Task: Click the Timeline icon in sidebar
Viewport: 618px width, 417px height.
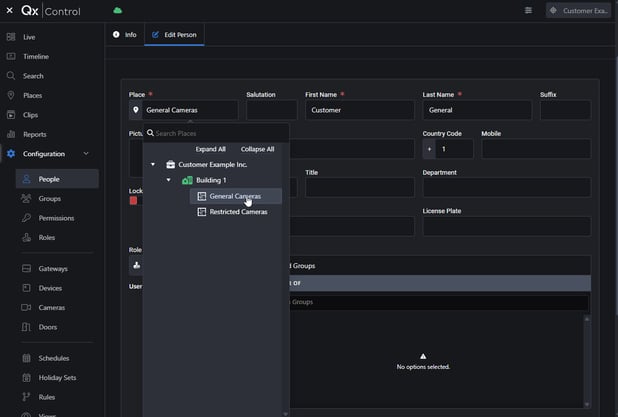Action: (11, 56)
